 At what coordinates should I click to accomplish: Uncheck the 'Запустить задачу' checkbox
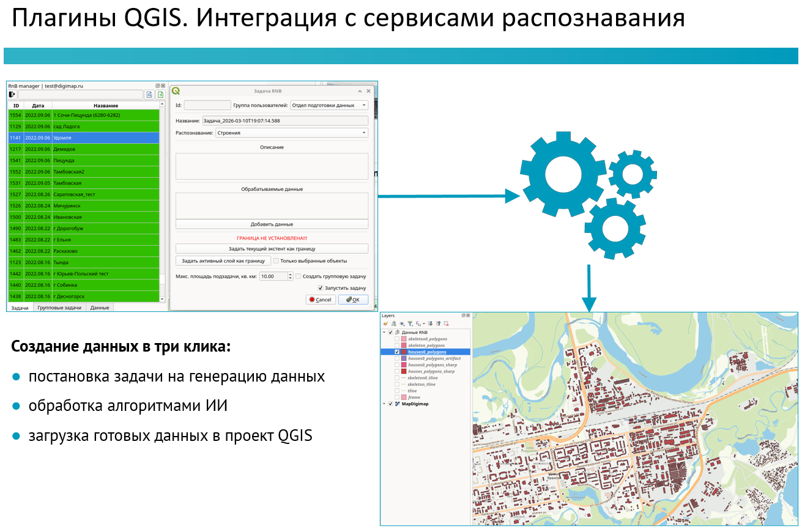coord(320,287)
